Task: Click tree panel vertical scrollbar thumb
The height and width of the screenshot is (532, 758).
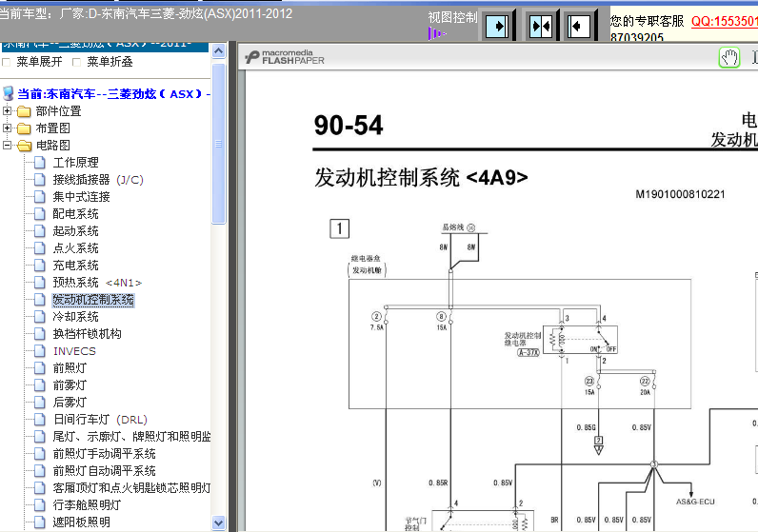Action: [218, 144]
